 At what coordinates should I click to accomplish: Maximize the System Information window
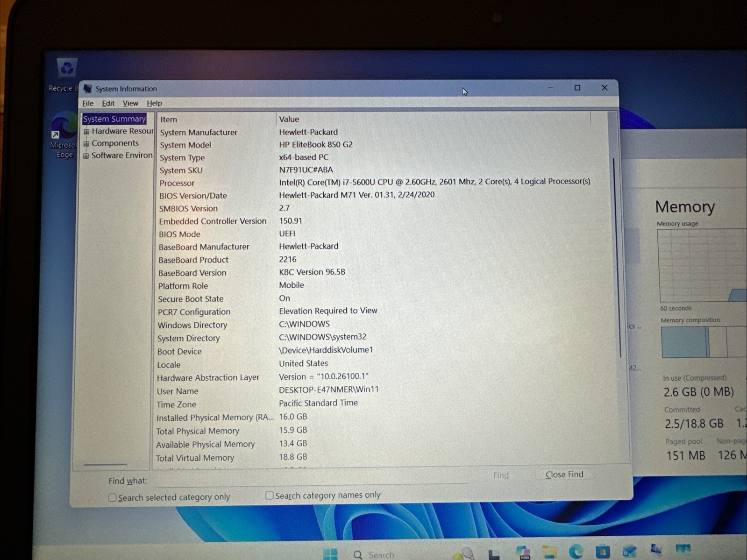coord(577,87)
